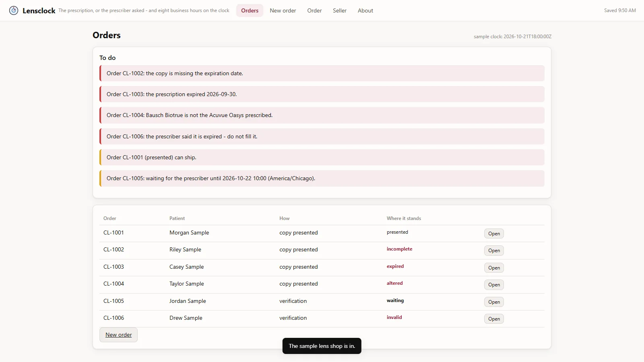Image resolution: width=644 pixels, height=362 pixels.
Task: Go to the New order tab
Action: [283, 10]
